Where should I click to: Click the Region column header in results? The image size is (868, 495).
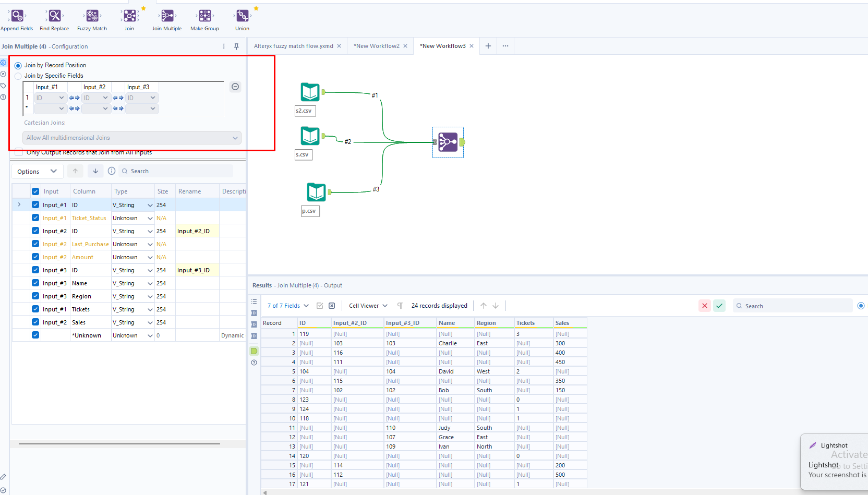tap(486, 323)
